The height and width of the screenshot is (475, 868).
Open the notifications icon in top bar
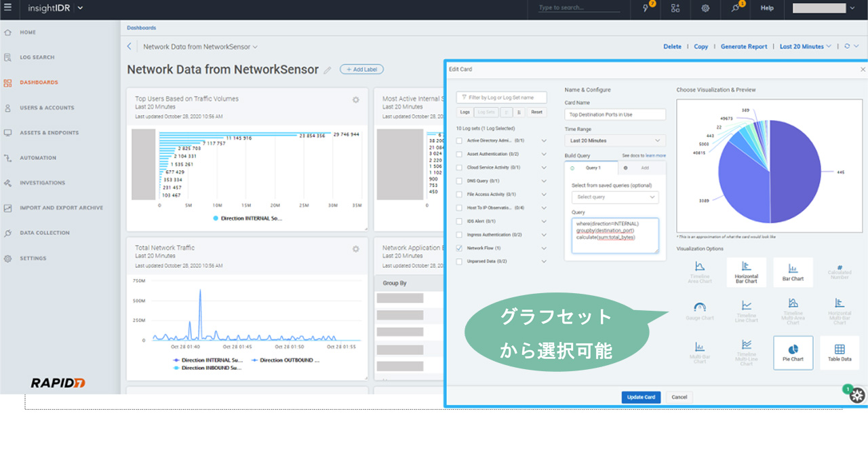click(x=736, y=7)
